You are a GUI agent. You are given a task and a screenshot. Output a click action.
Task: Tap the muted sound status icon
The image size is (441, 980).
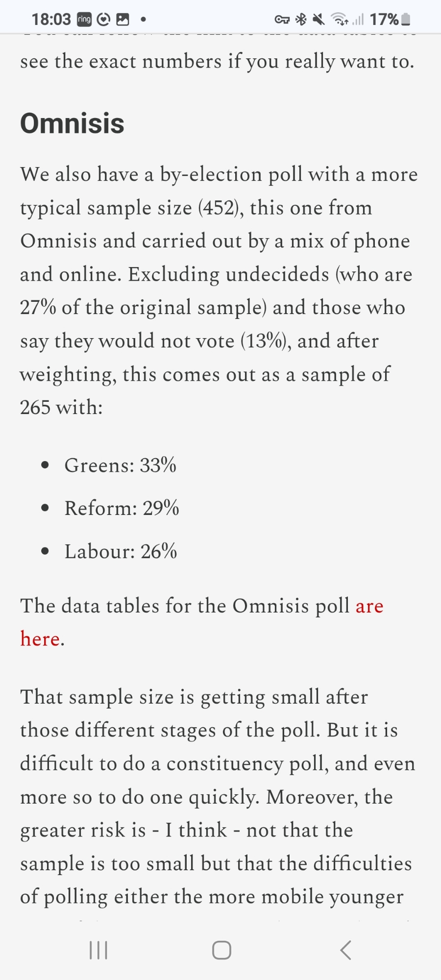coord(318,20)
